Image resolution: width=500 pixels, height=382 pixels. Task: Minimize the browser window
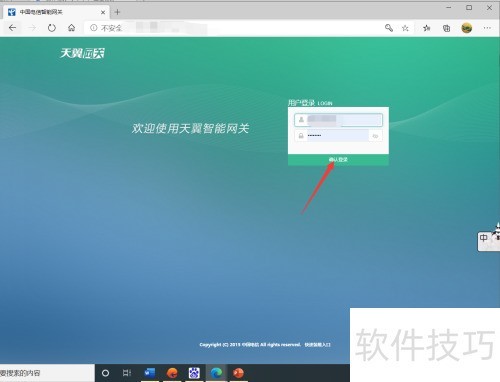point(449,7)
